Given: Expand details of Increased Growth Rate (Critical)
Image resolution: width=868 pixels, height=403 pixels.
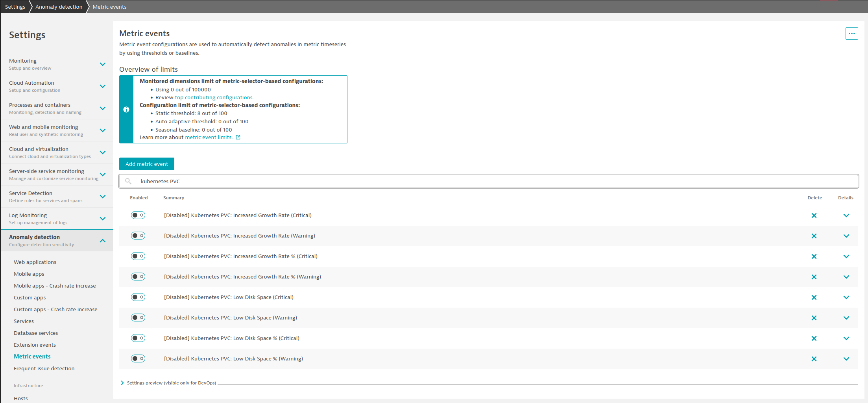Looking at the screenshot, I should pyautogui.click(x=846, y=215).
